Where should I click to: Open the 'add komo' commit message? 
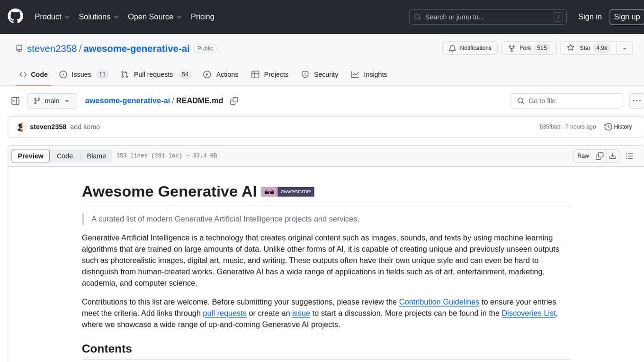85,127
